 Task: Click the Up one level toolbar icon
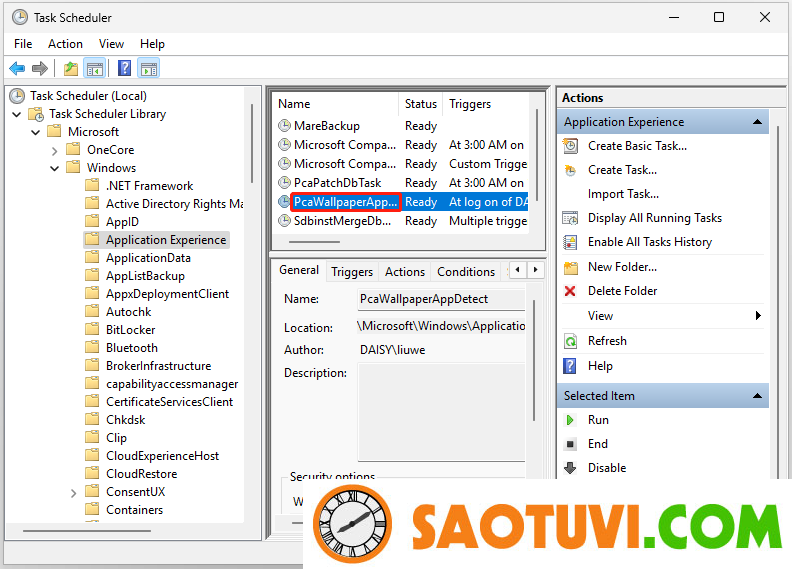[x=71, y=68]
